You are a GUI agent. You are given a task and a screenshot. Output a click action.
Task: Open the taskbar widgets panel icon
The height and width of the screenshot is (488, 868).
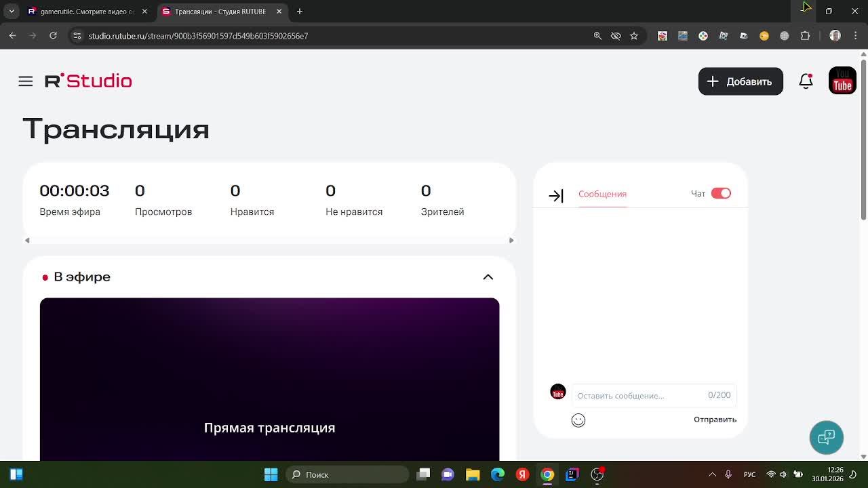(16, 474)
